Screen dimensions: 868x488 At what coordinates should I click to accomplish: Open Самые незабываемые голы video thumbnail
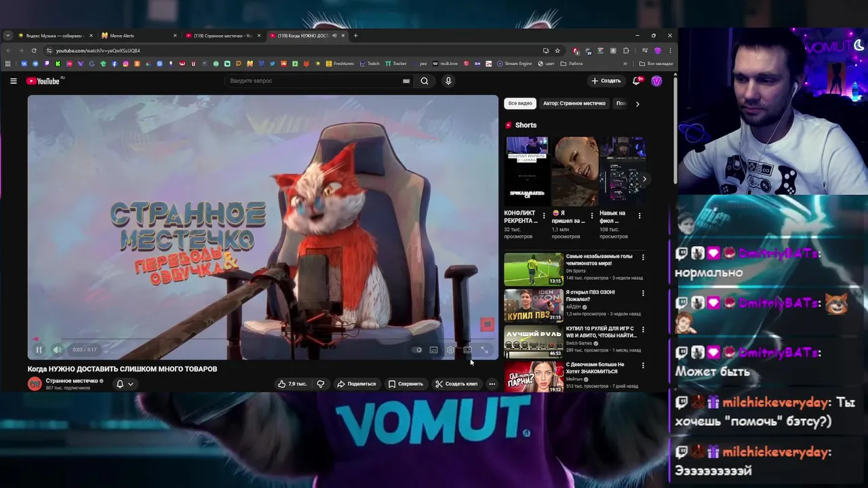click(533, 269)
